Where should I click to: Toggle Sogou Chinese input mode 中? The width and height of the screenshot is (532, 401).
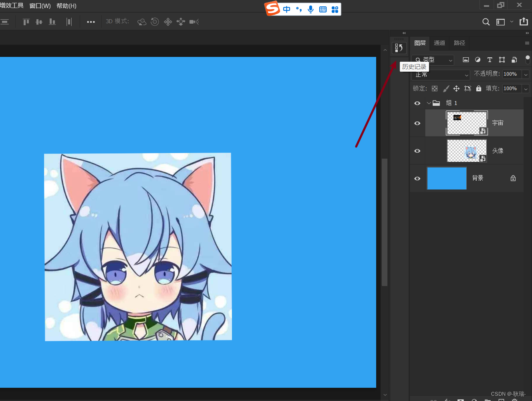tap(287, 9)
